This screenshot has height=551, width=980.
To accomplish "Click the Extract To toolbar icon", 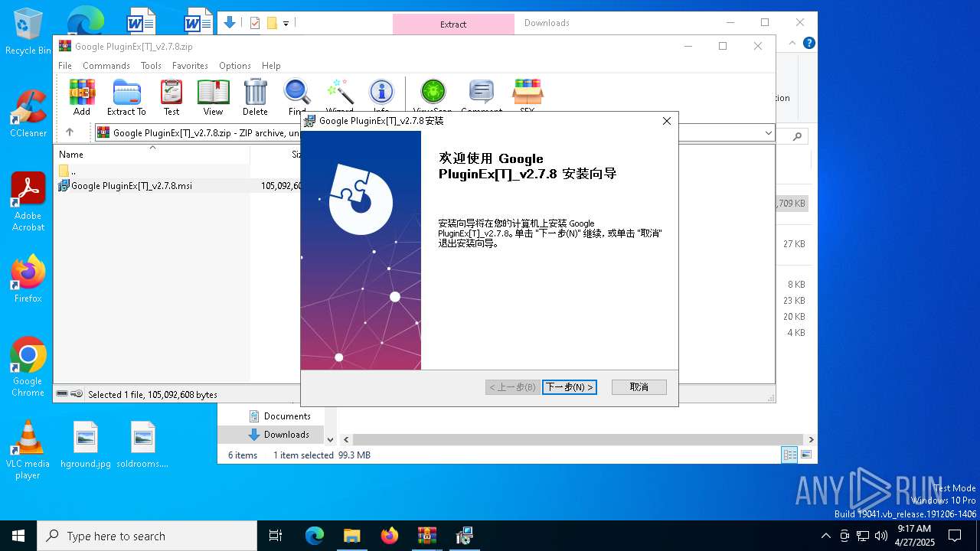I will tap(126, 96).
